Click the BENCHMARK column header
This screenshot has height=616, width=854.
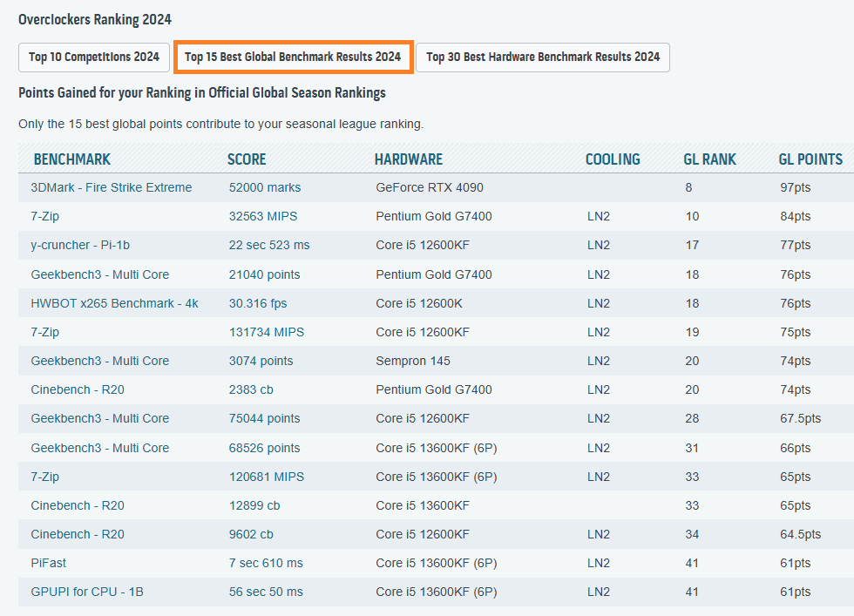[71, 159]
